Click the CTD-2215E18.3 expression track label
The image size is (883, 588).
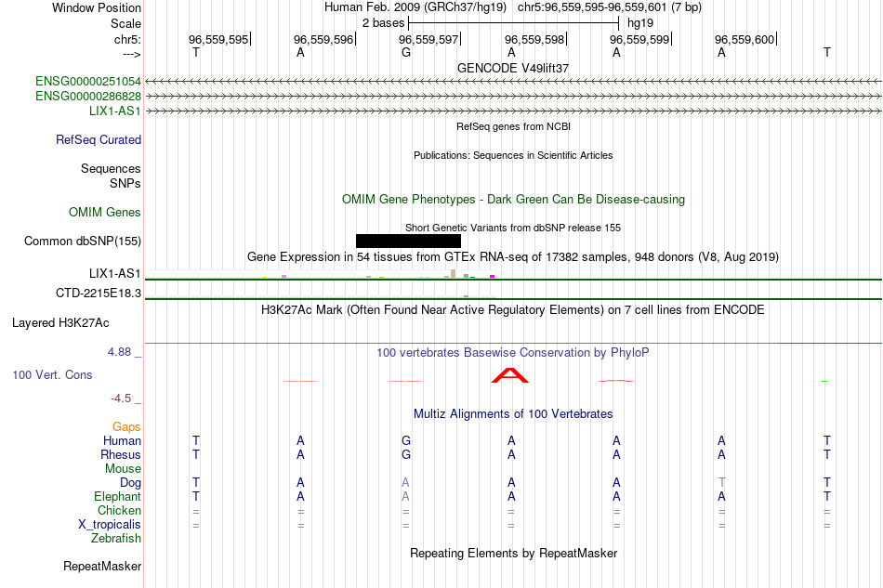pos(99,294)
